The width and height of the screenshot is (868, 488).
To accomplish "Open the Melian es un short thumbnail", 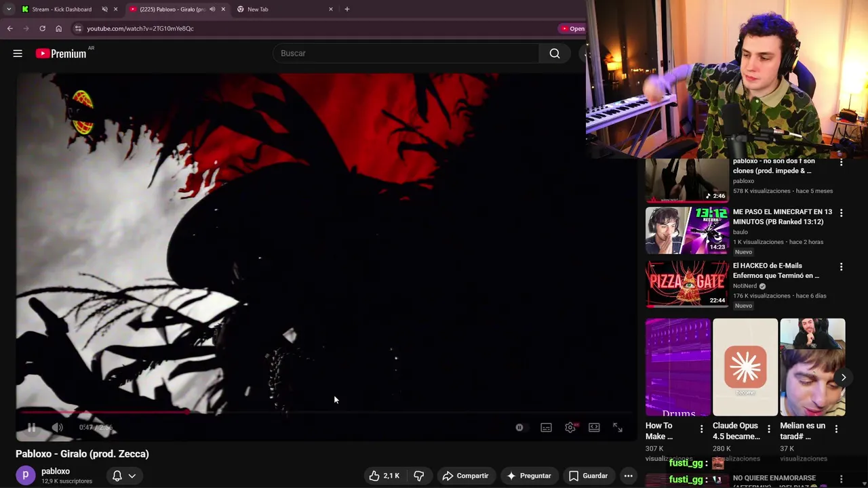I will [x=812, y=367].
